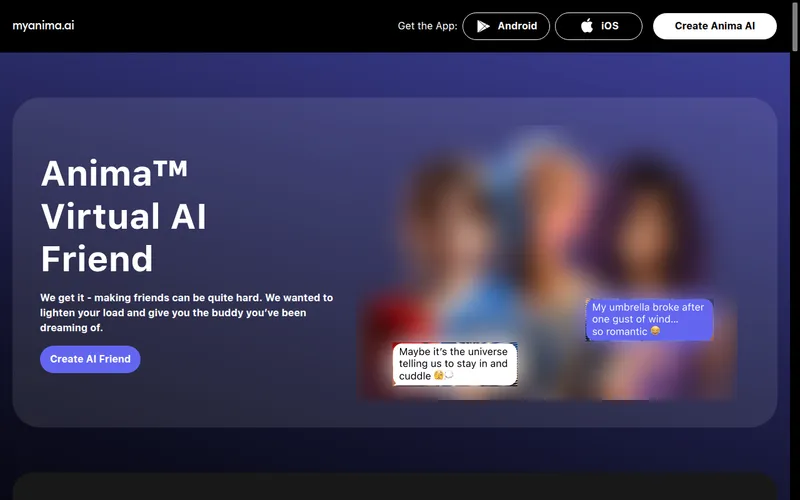This screenshot has width=800, height=500.
Task: Click the blurred characters hero image
Action: 547,263
